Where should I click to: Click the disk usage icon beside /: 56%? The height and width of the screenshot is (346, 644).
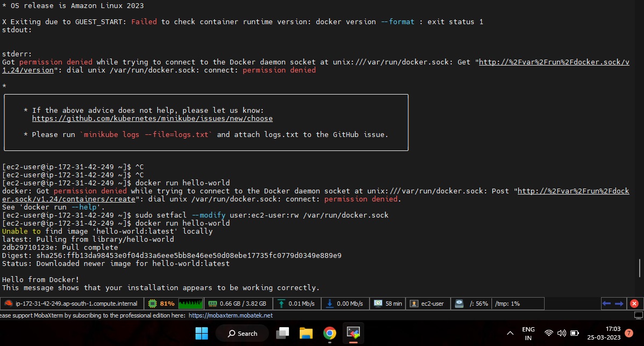pos(459,304)
